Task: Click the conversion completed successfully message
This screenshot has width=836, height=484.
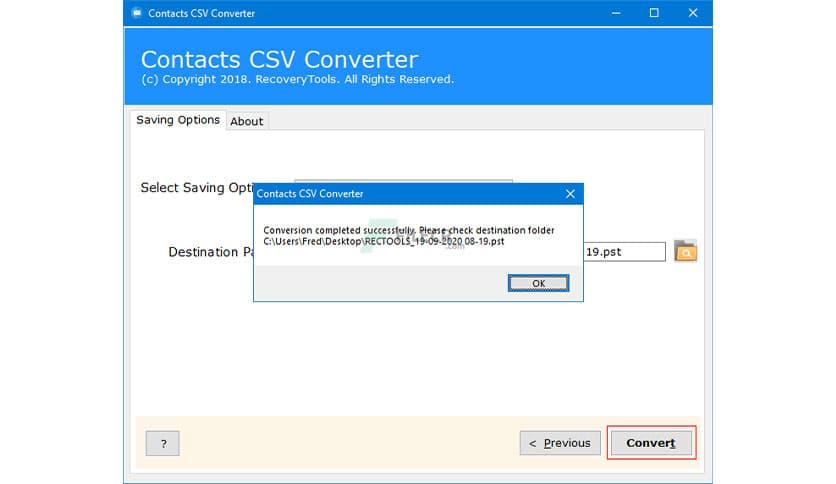Action: [409, 230]
